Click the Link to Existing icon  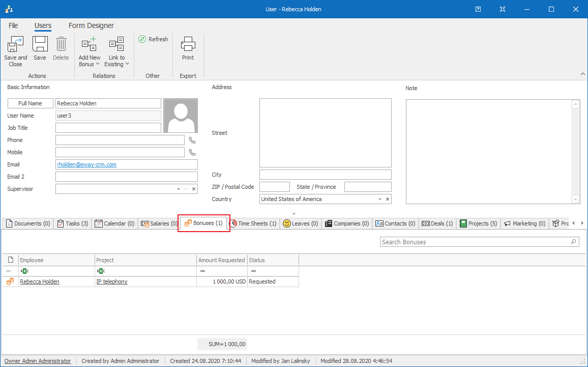coord(116,44)
